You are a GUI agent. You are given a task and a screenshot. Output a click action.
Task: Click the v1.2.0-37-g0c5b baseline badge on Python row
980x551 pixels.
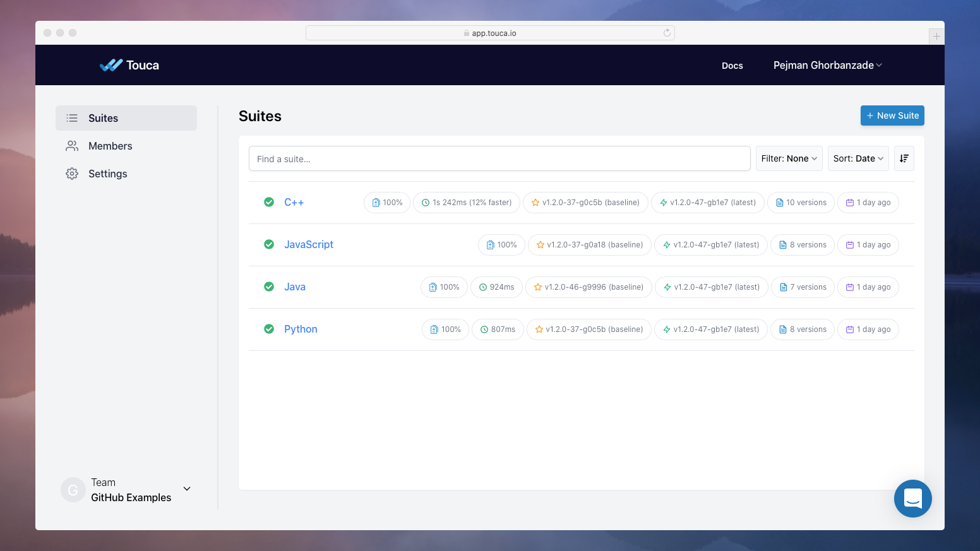pos(589,329)
